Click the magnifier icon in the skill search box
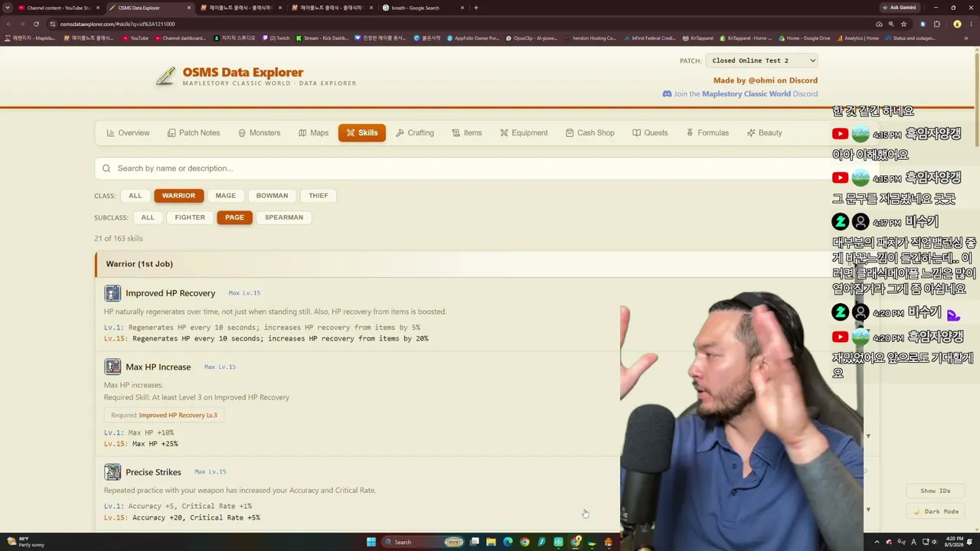Screen dimensions: 980x551 pyautogui.click(x=106, y=168)
